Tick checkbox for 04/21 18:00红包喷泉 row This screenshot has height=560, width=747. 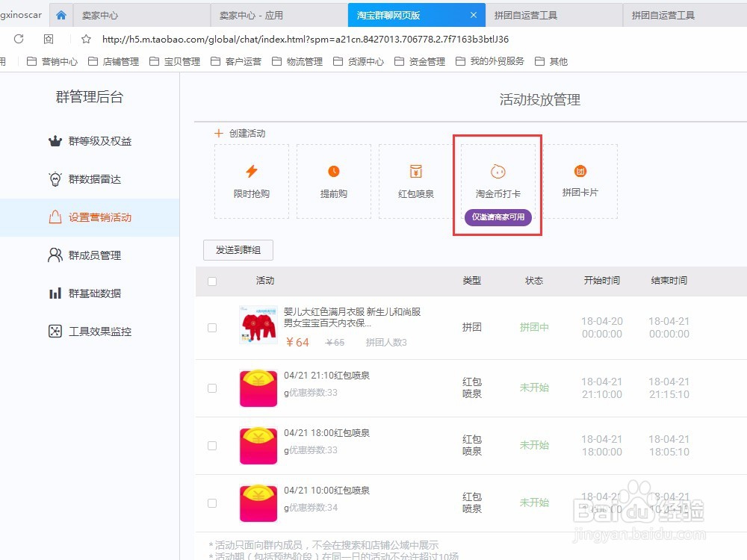pyautogui.click(x=212, y=446)
